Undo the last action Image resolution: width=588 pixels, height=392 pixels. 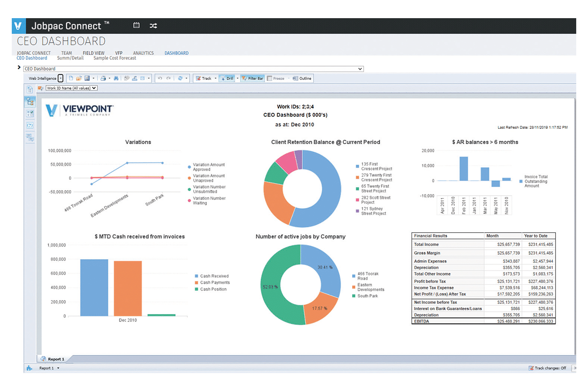point(160,78)
